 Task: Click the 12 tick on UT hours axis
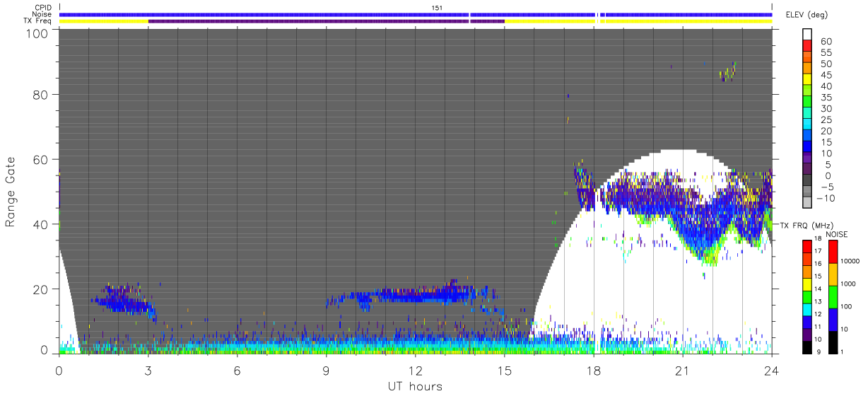(415, 371)
